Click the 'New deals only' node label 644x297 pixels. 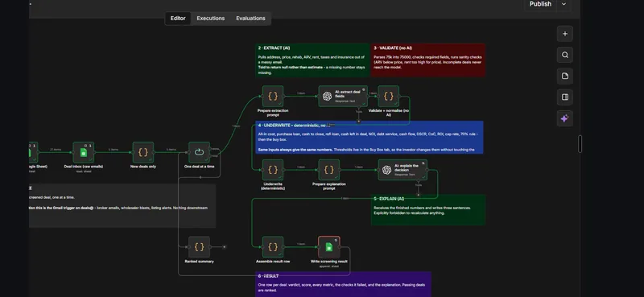pyautogui.click(x=143, y=167)
